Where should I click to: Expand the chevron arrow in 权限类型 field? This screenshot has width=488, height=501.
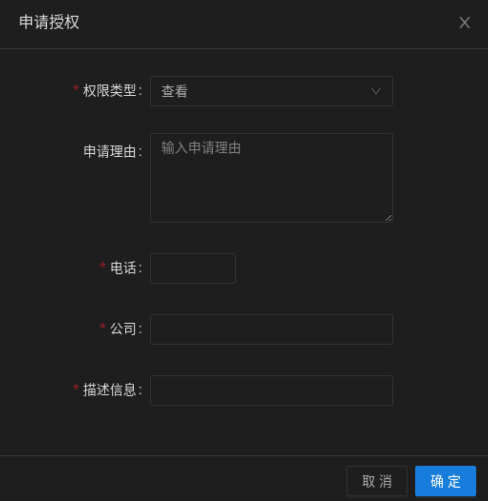click(376, 91)
